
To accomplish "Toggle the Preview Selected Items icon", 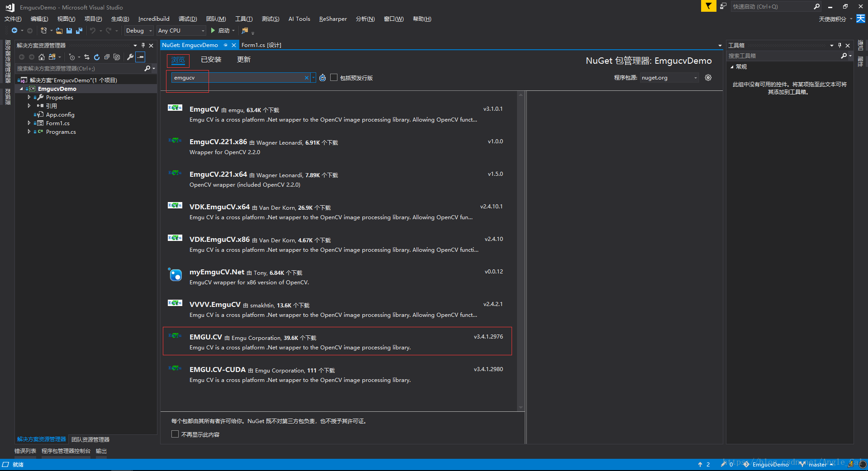I will click(x=141, y=57).
